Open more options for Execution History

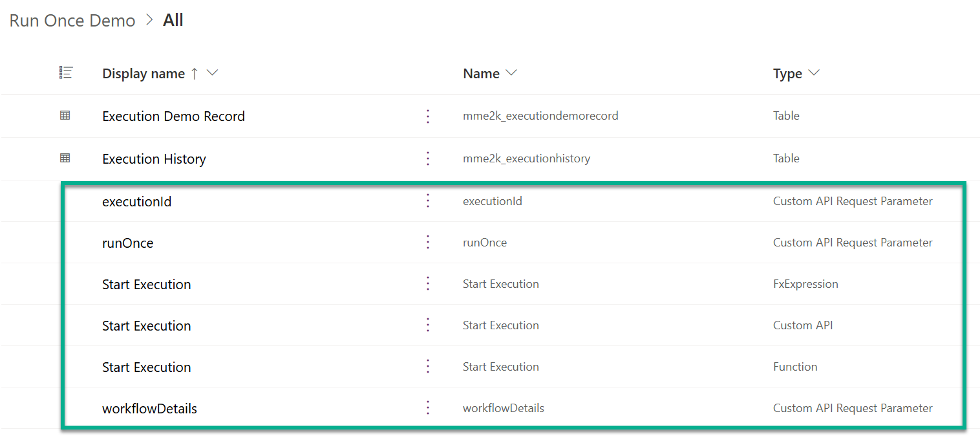pos(427,158)
